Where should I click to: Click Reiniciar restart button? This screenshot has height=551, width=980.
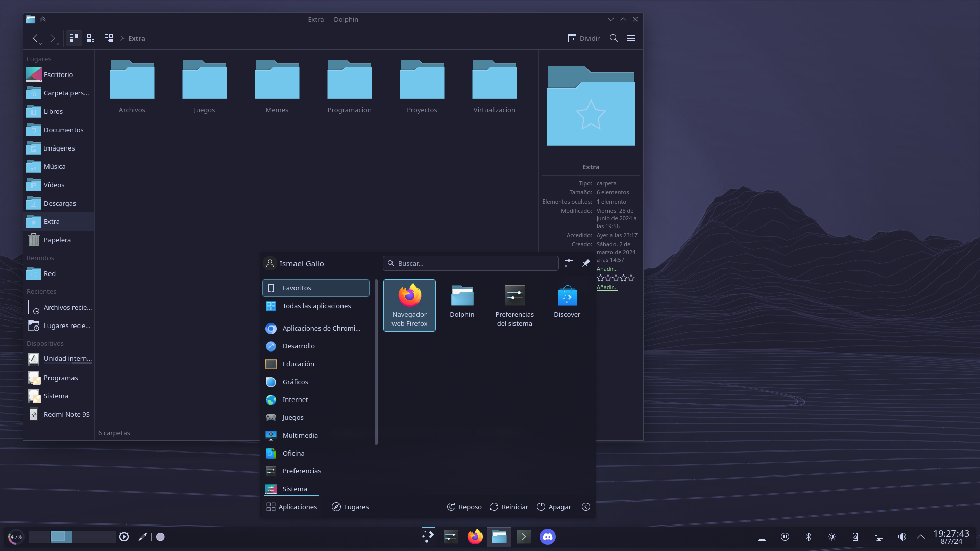(x=509, y=507)
